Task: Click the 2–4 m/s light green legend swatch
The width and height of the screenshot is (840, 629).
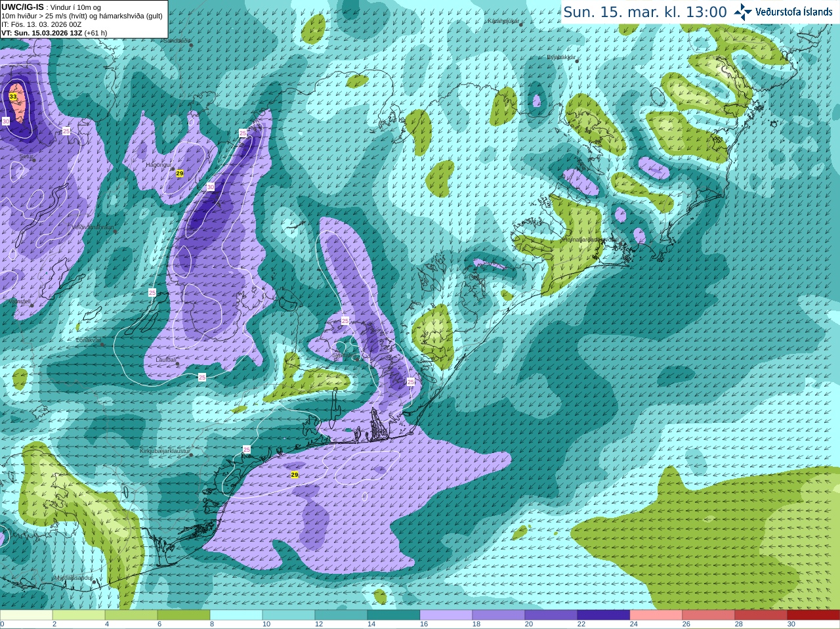Action: click(x=79, y=615)
